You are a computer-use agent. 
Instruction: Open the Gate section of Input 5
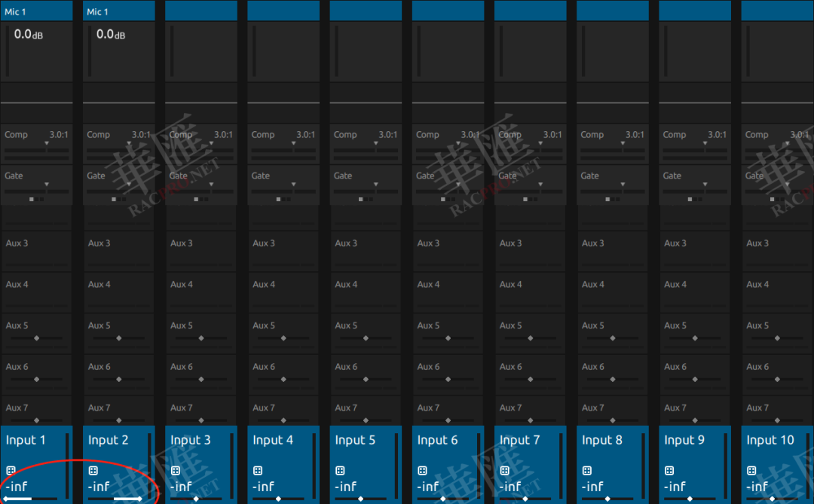pyautogui.click(x=366, y=185)
